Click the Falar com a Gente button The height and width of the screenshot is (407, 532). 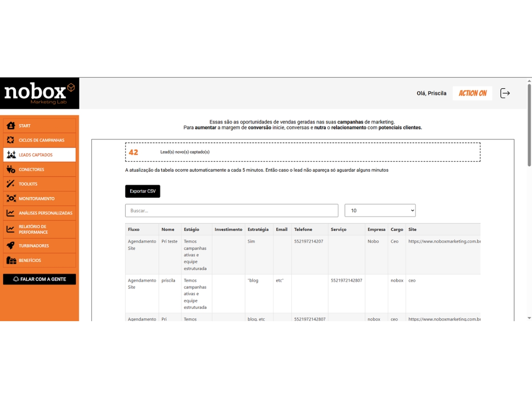pos(40,279)
